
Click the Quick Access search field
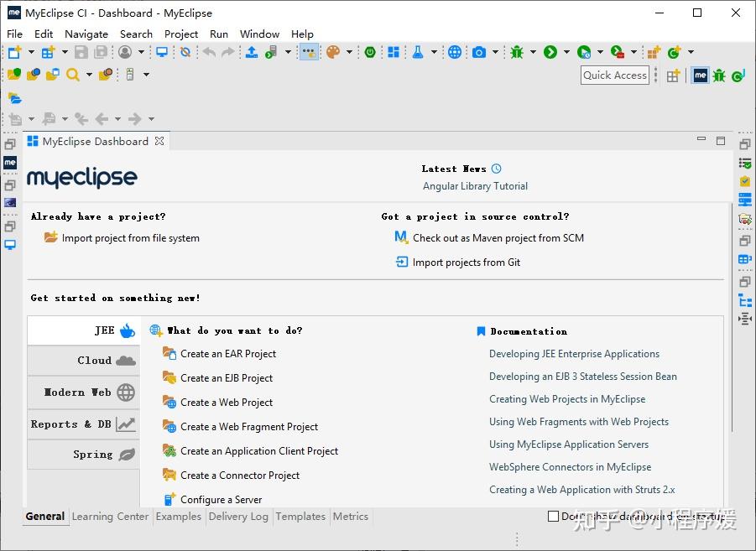click(615, 75)
